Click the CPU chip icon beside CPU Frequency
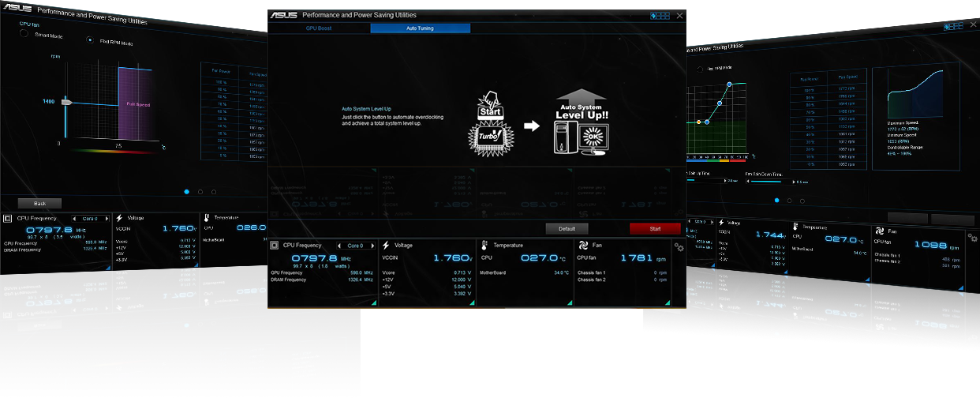Screen dimensions: 980x398 point(275,246)
